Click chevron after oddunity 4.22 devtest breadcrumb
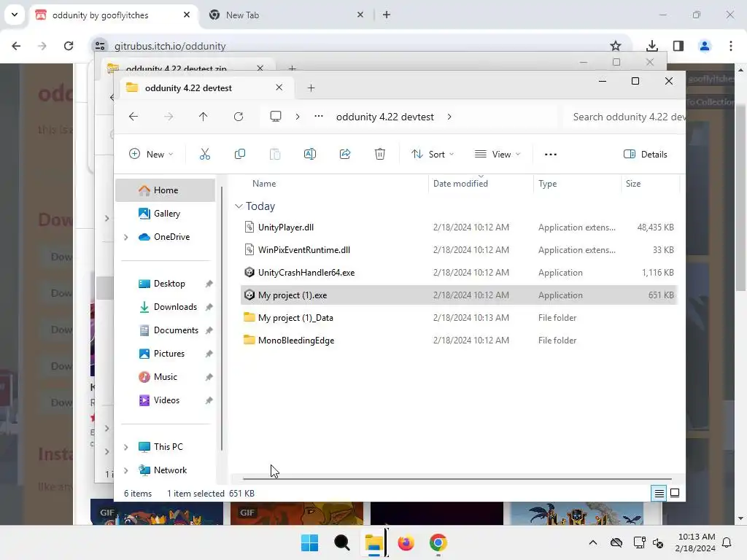Image resolution: width=747 pixels, height=560 pixels. pos(449,117)
